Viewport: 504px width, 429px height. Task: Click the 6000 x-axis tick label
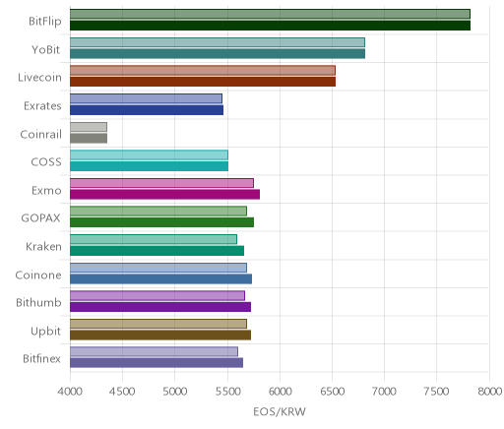(280, 392)
